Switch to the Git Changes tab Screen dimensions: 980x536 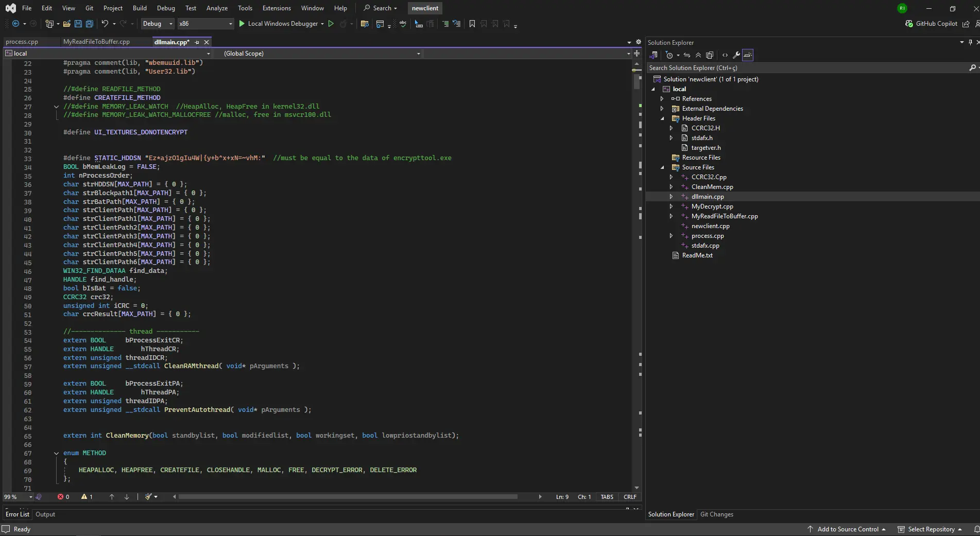716,514
